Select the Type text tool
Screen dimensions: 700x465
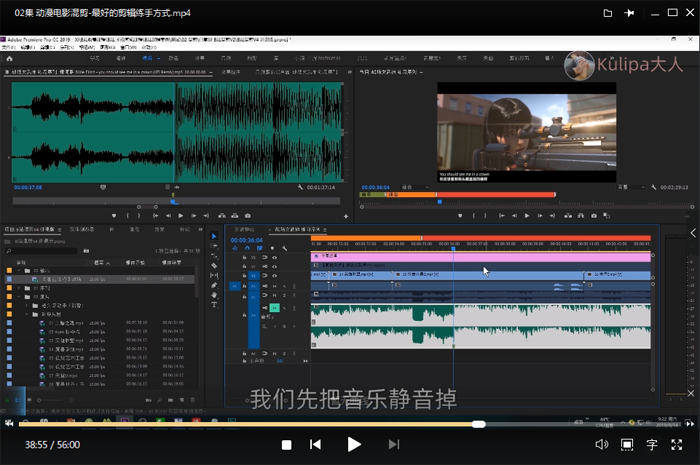pos(214,305)
